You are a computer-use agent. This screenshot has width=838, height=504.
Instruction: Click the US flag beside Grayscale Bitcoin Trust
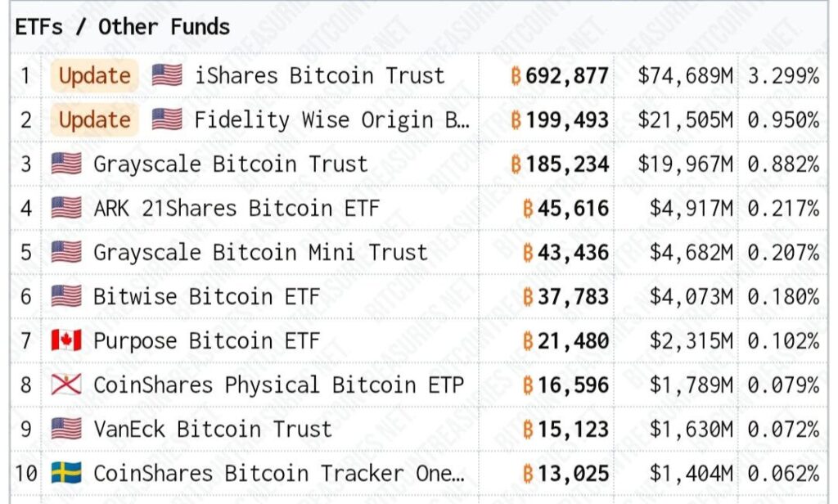click(x=66, y=164)
